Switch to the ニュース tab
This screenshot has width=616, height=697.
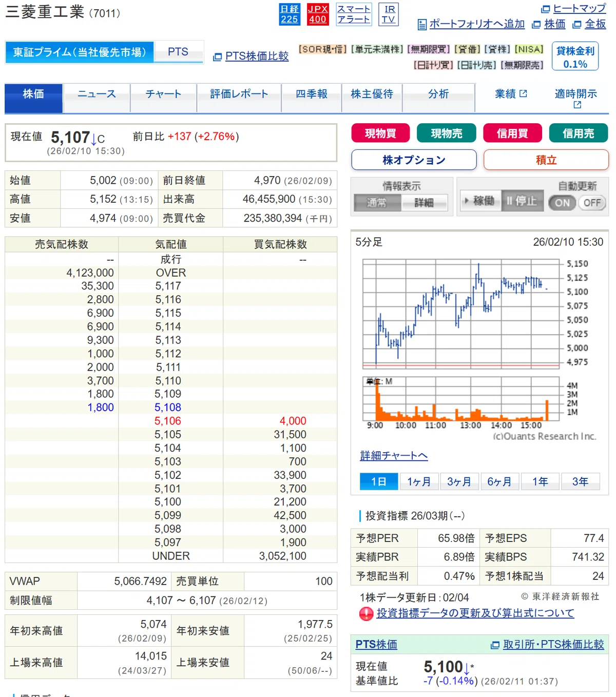pyautogui.click(x=97, y=98)
